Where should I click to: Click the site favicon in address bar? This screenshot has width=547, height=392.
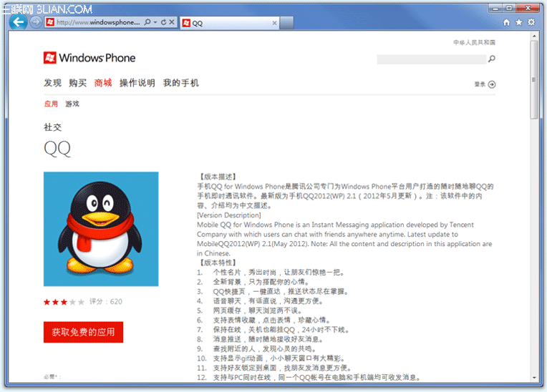tap(50, 22)
